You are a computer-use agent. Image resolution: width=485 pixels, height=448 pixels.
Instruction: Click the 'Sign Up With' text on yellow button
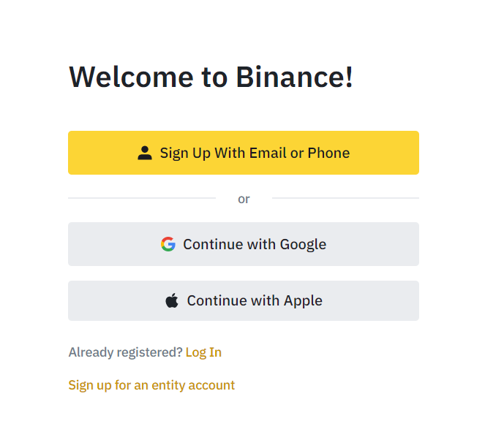point(203,153)
